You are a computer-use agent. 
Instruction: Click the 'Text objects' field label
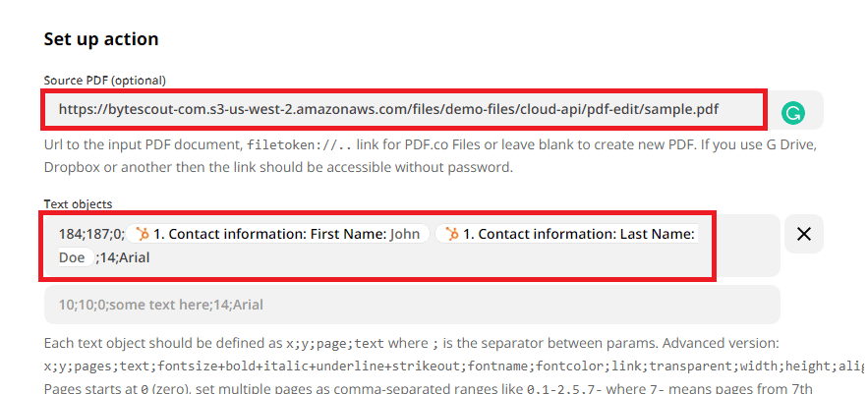[x=78, y=204]
